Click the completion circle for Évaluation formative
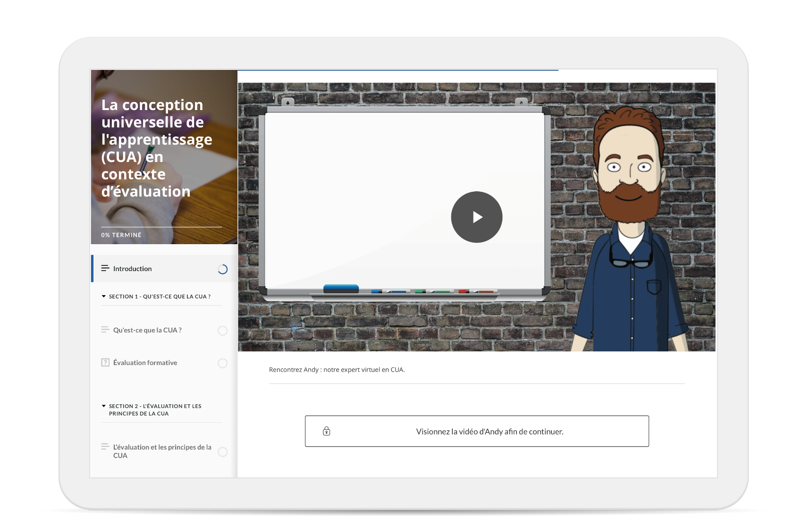This screenshot has width=812, height=528. pyautogui.click(x=223, y=363)
